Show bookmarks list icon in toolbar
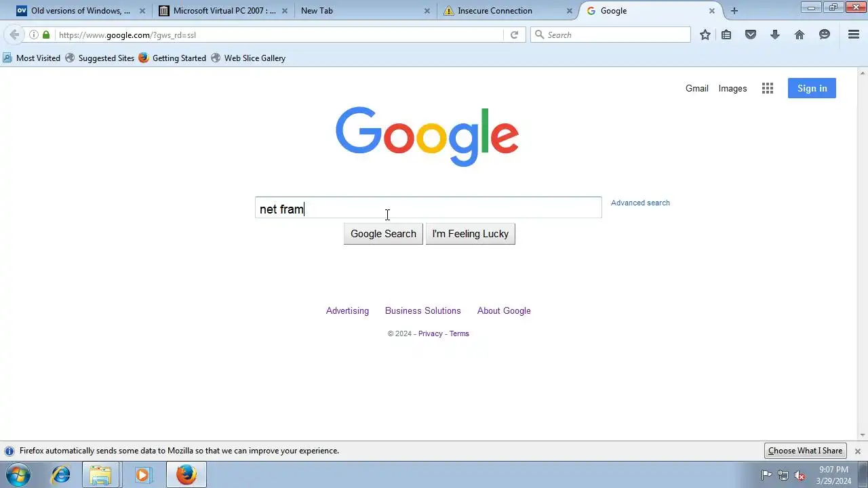868x488 pixels. click(x=726, y=35)
